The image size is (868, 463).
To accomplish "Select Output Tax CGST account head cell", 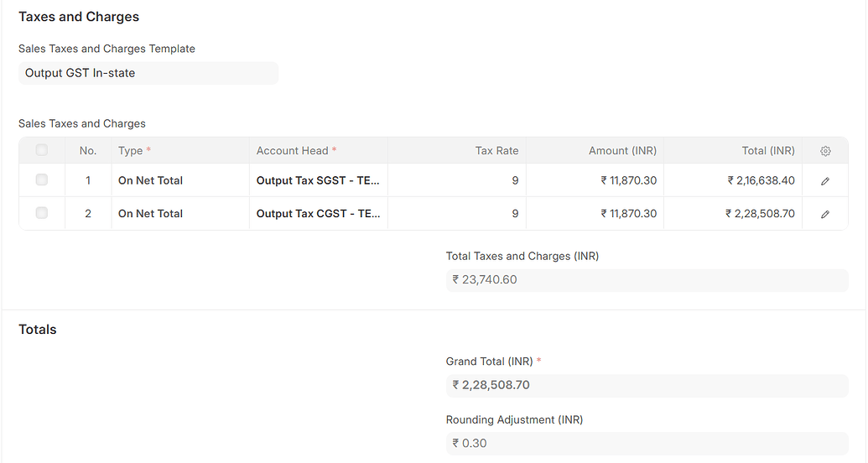I will coord(319,213).
